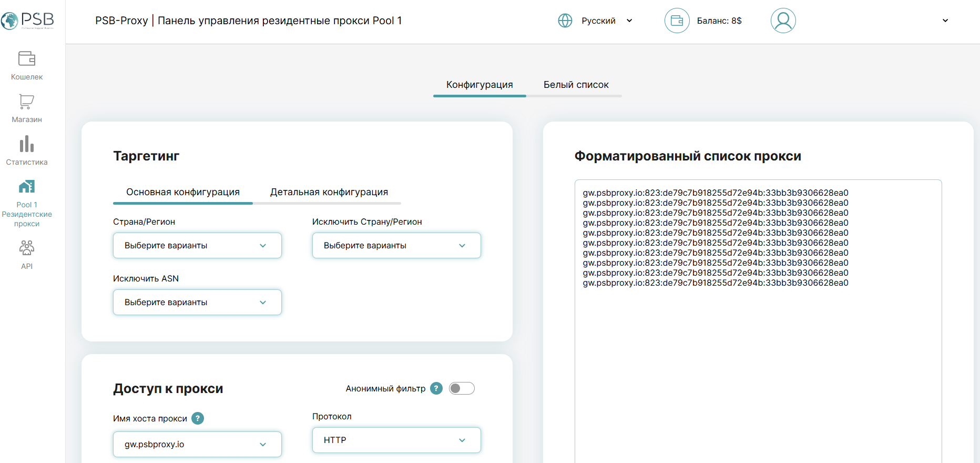Viewport: 980px width, 463px height.
Task: Expand the account menu chevron at top right
Action: (x=945, y=21)
